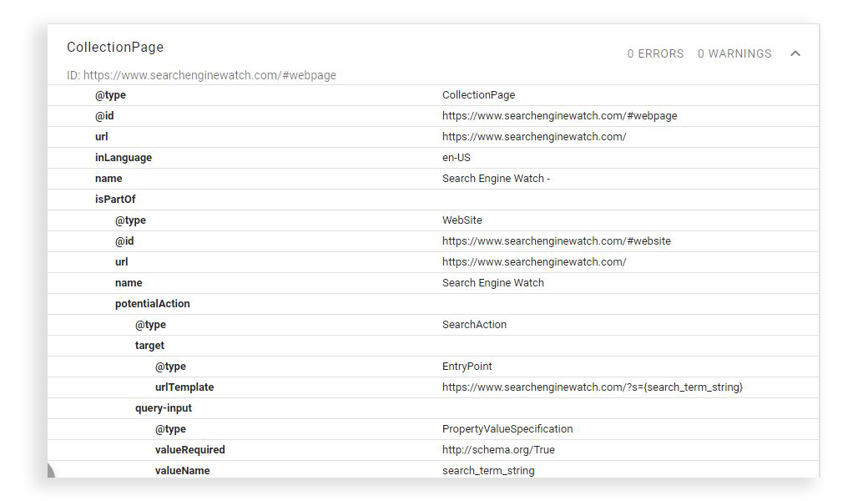The width and height of the screenshot is (868, 501).
Task: Click the http://schema.org/True value
Action: [498, 450]
